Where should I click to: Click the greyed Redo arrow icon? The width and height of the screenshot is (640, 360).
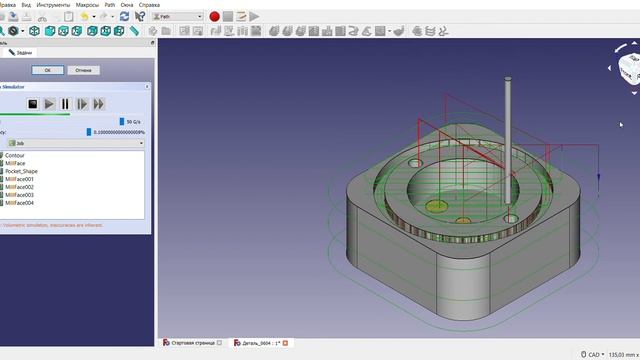coord(103,17)
